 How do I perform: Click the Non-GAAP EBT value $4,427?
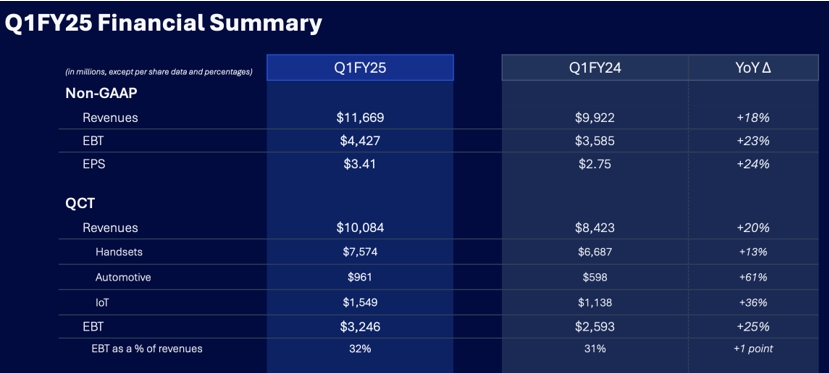360,141
